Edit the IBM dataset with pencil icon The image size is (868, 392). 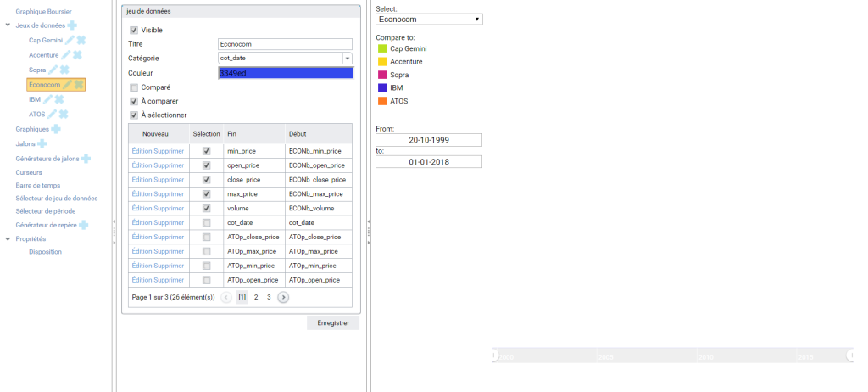47,99
